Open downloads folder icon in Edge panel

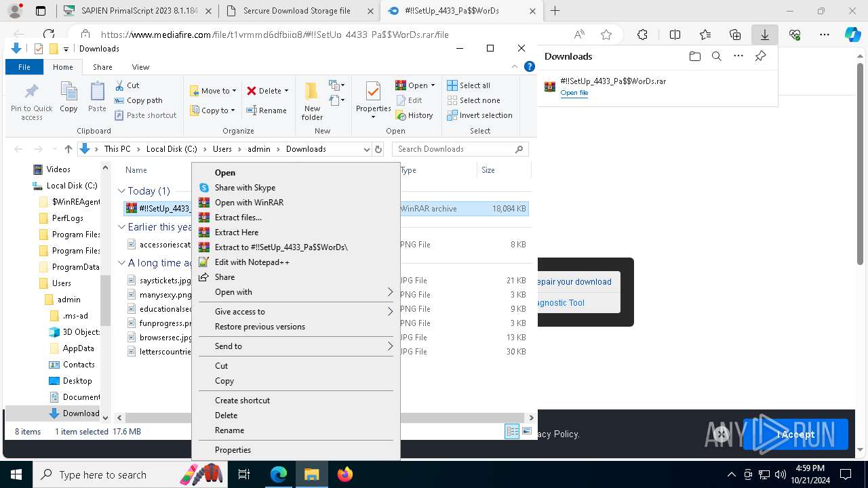[694, 56]
